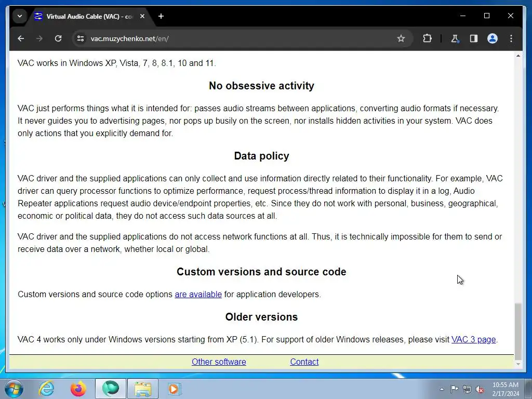Viewport: 532px width, 399px height.
Task: View site information icon in address bar
Action: pyautogui.click(x=81, y=38)
